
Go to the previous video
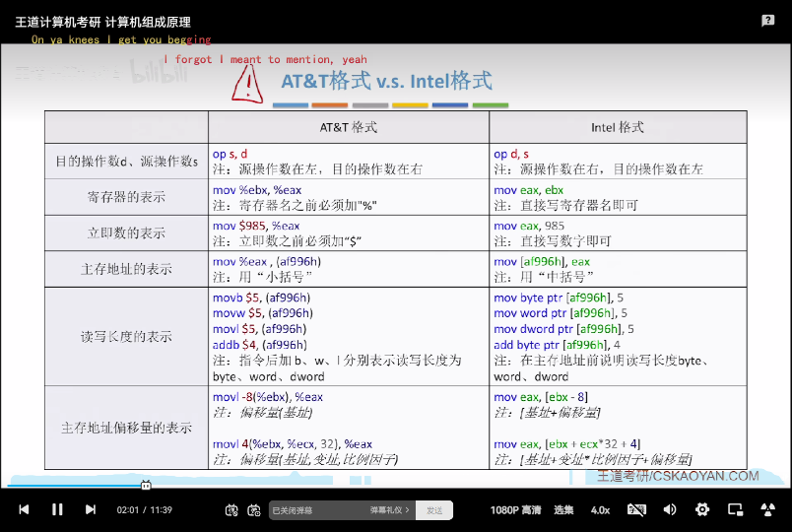click(24, 509)
